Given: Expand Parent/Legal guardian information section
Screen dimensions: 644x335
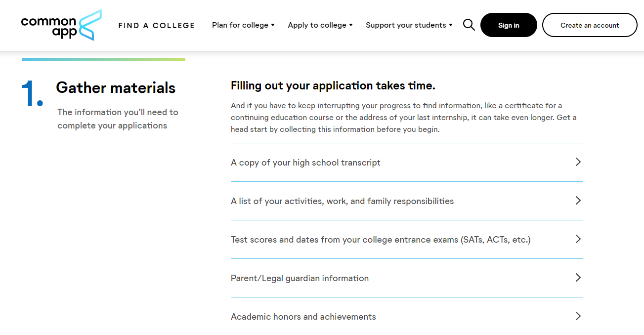Looking at the screenshot, I should [x=407, y=278].
